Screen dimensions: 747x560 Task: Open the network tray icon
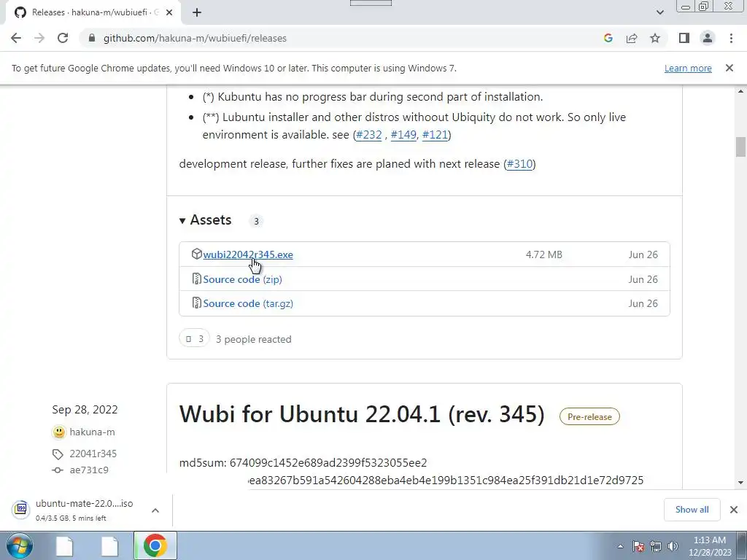(x=656, y=546)
